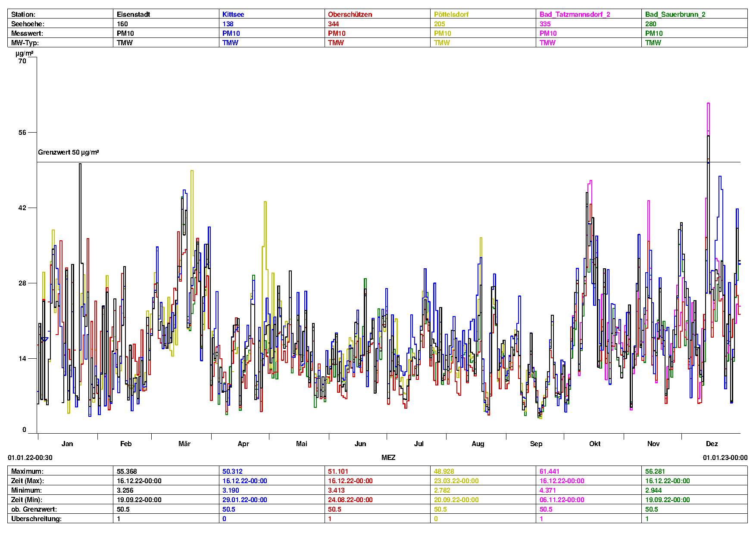Image resolution: width=756 pixels, height=534 pixels.
Task: Click start timestamp 01.01.22-00:30
Action: pyautogui.click(x=30, y=457)
